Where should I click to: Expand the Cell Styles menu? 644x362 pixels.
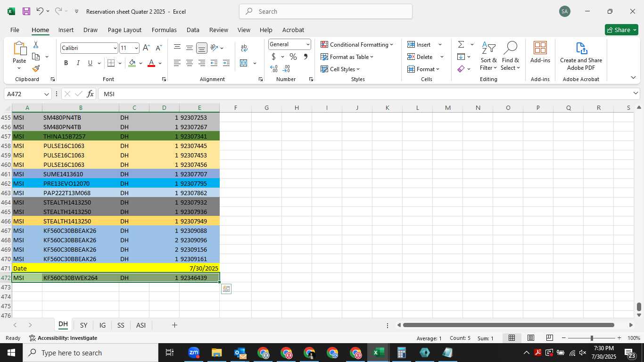[340, 69]
